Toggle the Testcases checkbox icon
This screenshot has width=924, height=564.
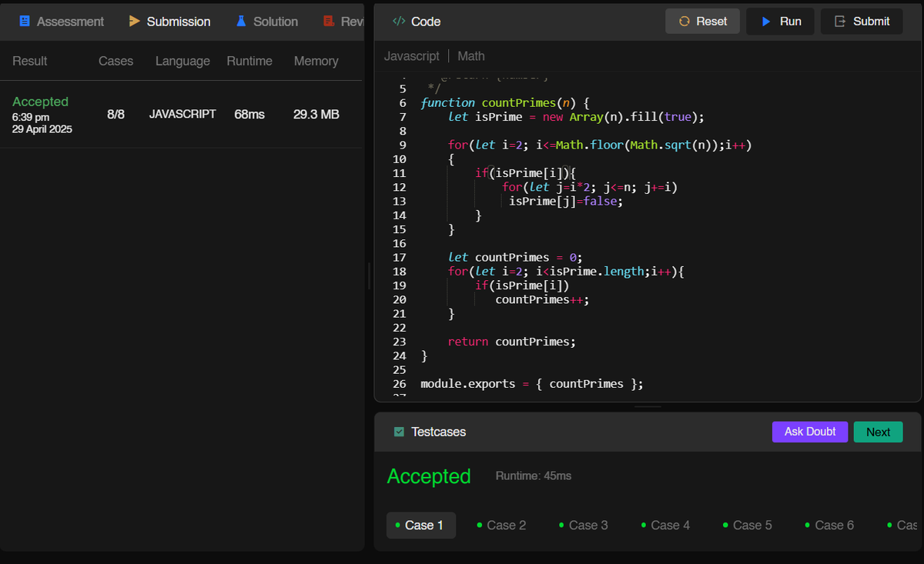coord(399,432)
